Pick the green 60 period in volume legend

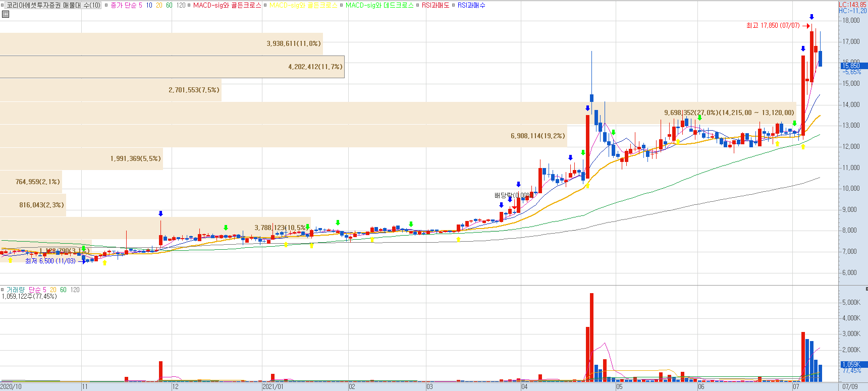63,290
